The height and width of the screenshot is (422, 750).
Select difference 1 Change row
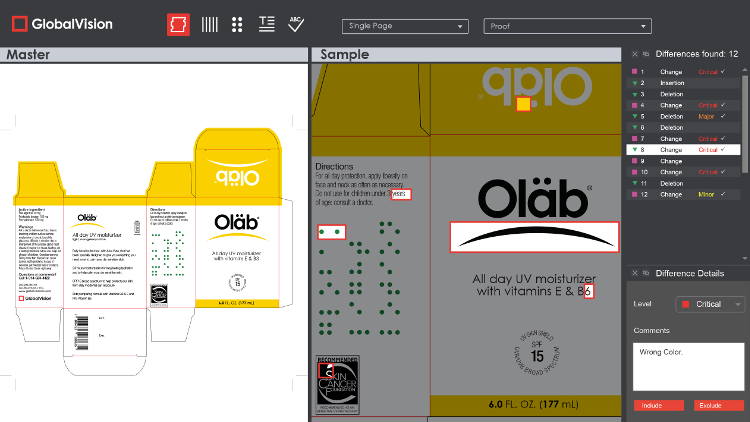683,72
